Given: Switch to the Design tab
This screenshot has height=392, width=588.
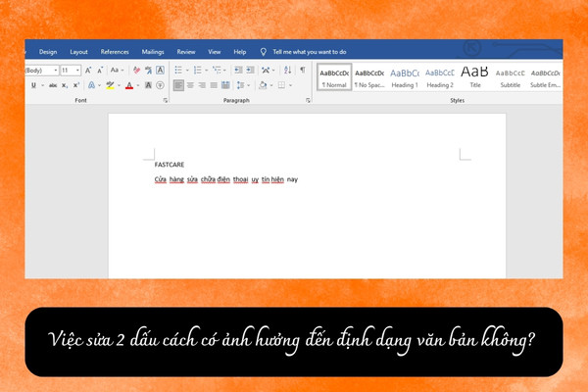Looking at the screenshot, I should (48, 52).
